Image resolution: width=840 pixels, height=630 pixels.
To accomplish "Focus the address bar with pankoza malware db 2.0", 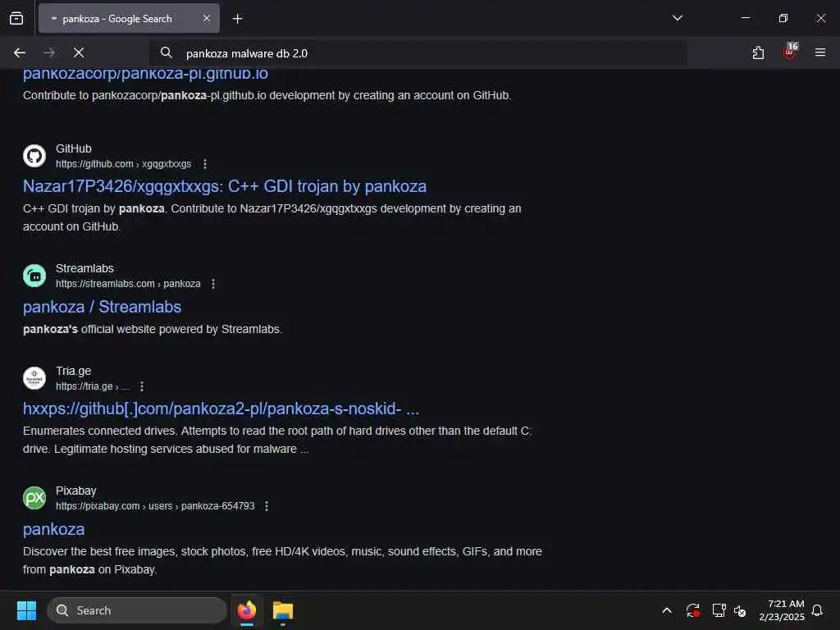I will (418, 53).
